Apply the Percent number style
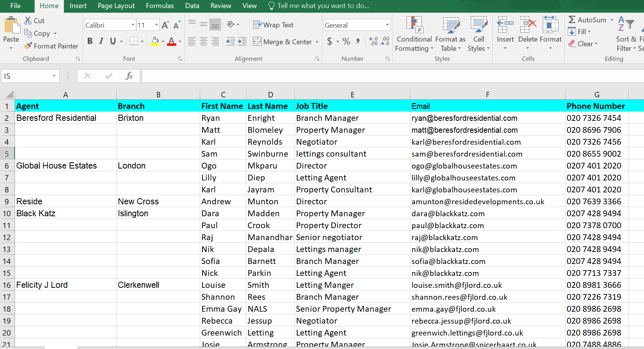Viewport: 644px width, 349px height. click(x=346, y=41)
